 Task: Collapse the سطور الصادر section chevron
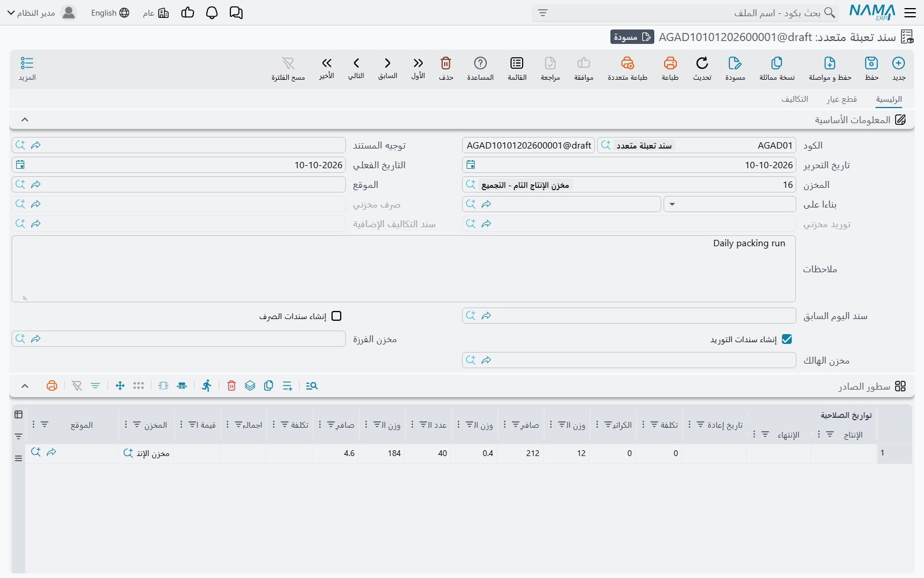25,386
